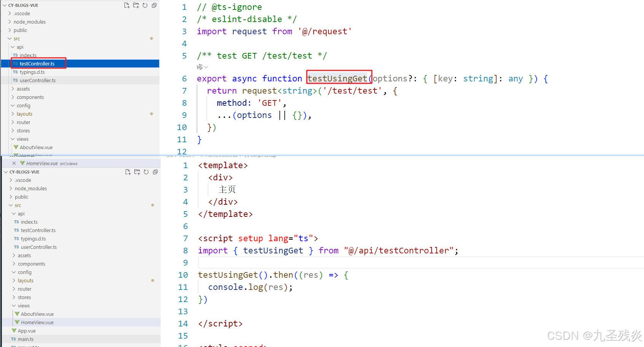The image size is (644, 347).
Task: Collapse all folders using the upper explorer icon
Action: [154, 5]
